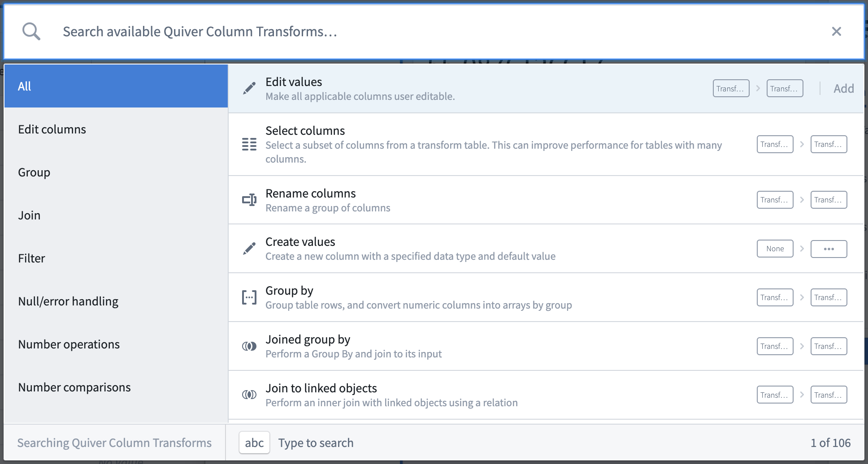Screen dimensions: 868x464
Task: Click the '1 of 106' result counter
Action: coord(830,443)
